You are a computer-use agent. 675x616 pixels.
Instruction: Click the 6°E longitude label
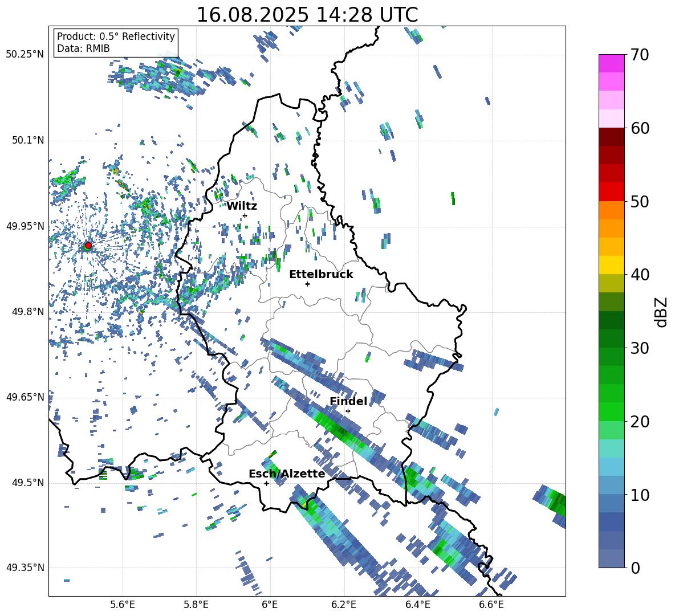(x=270, y=605)
